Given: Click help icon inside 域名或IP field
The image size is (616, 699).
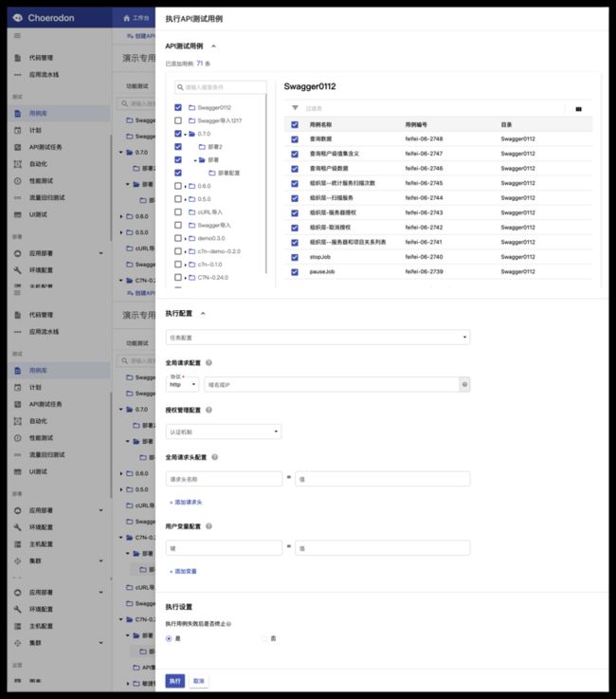Looking at the screenshot, I should click(464, 384).
